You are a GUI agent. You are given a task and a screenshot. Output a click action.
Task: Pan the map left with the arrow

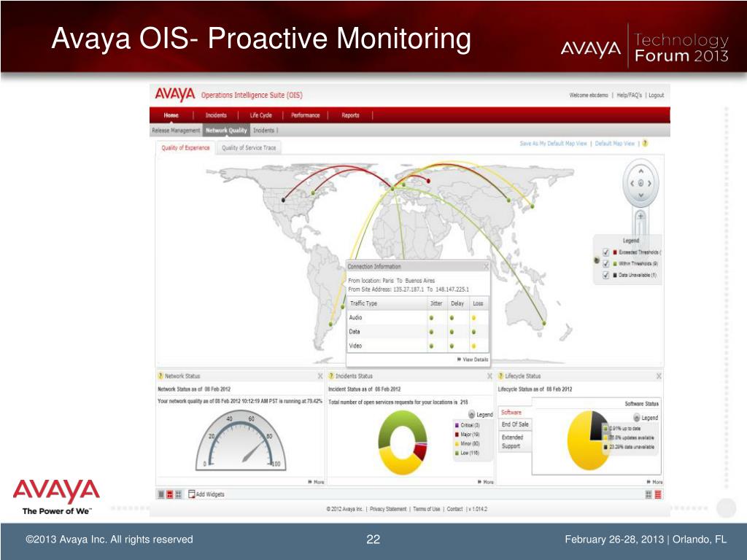tap(632, 183)
